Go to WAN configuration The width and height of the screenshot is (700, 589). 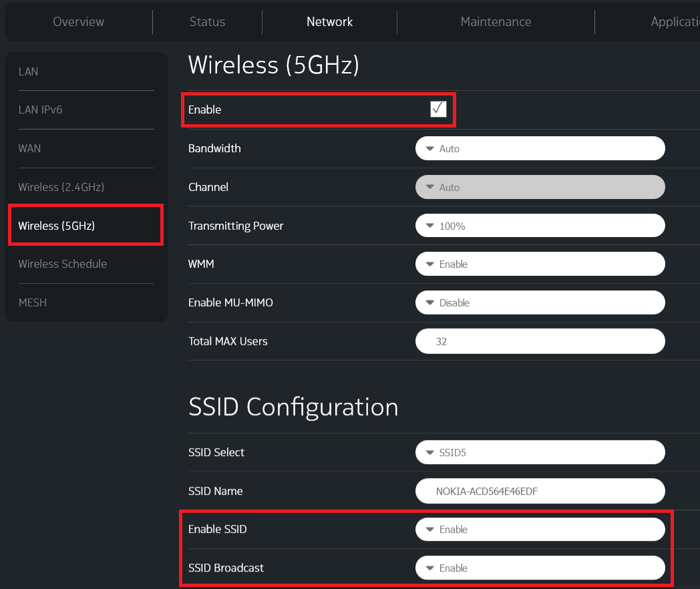[x=29, y=148]
